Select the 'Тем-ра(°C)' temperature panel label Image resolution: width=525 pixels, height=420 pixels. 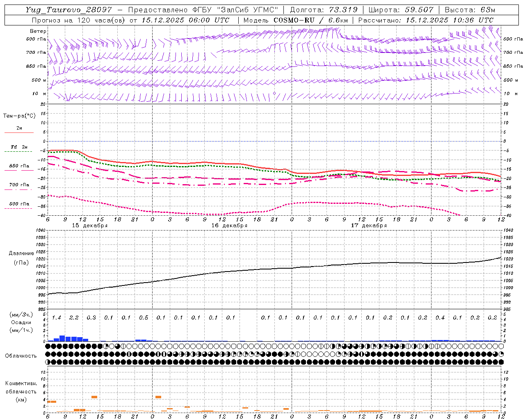pyautogui.click(x=19, y=116)
